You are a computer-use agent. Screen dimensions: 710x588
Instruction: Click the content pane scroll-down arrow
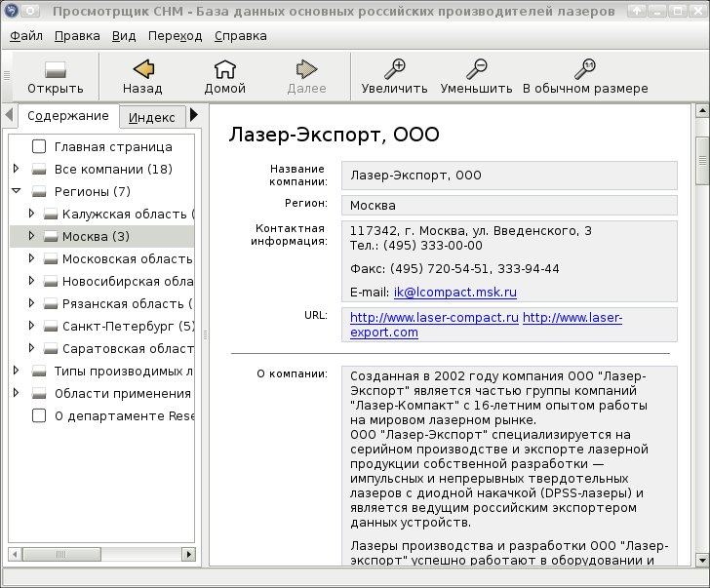tap(702, 561)
